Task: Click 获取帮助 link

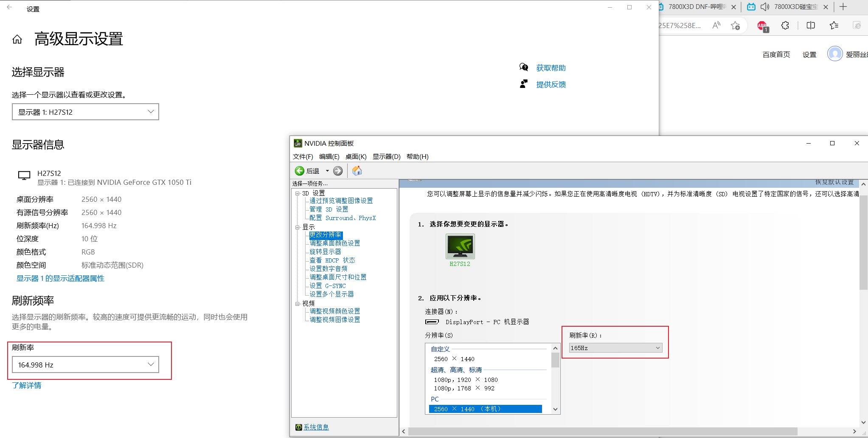Action: (551, 68)
